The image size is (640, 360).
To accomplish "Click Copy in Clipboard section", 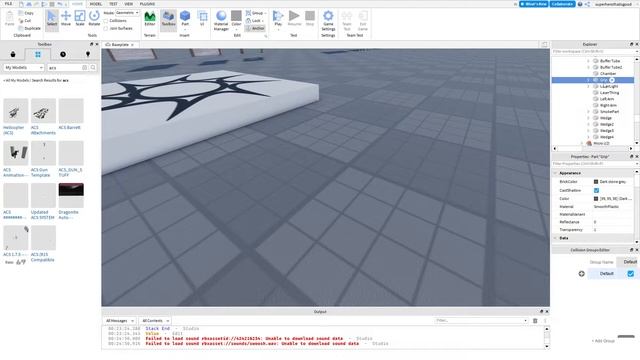I will pos(26,13).
